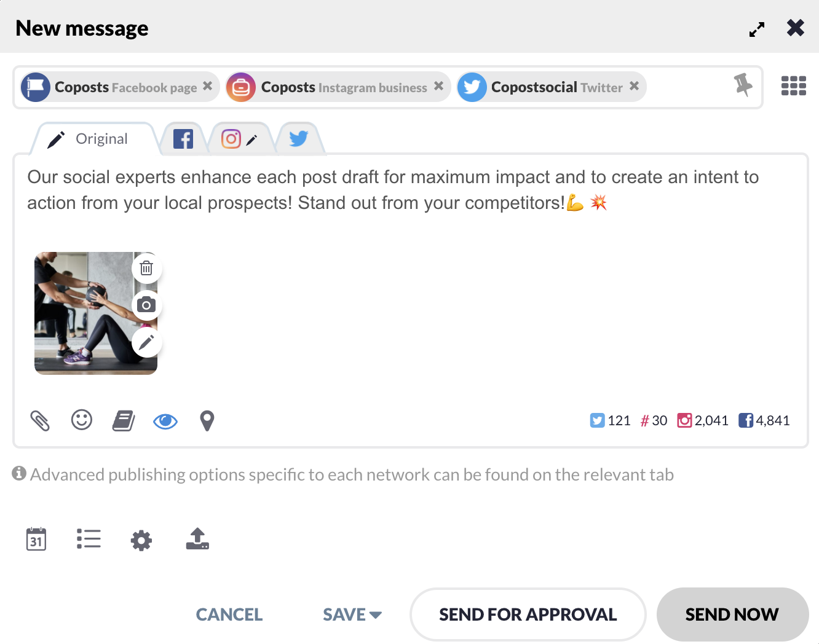Open the profile grid selector icon
Screen dimensions: 819x644
click(x=793, y=86)
